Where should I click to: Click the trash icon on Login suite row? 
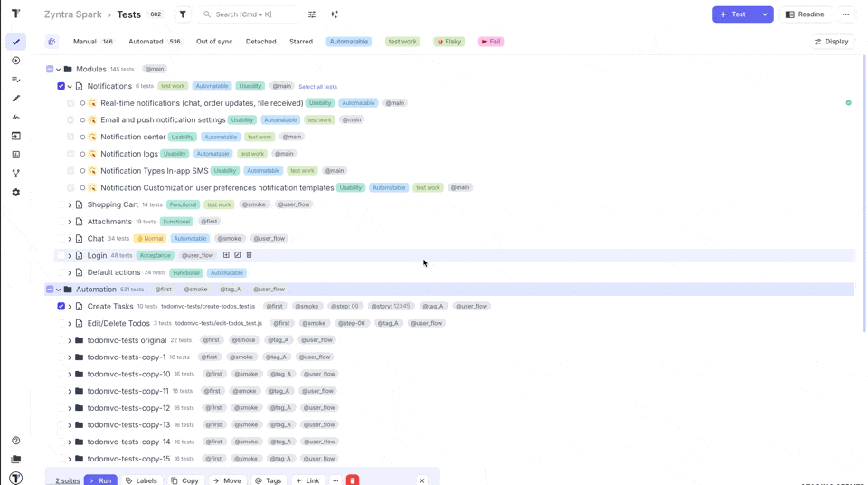point(250,255)
